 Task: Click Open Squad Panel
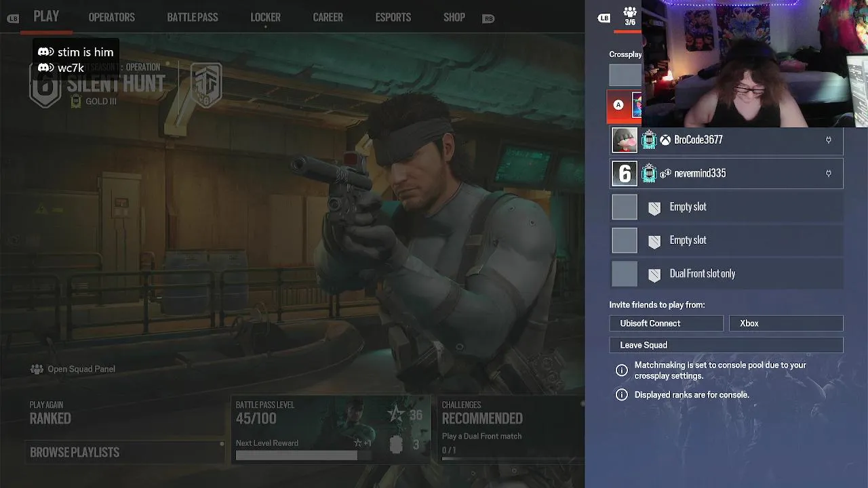tap(81, 369)
